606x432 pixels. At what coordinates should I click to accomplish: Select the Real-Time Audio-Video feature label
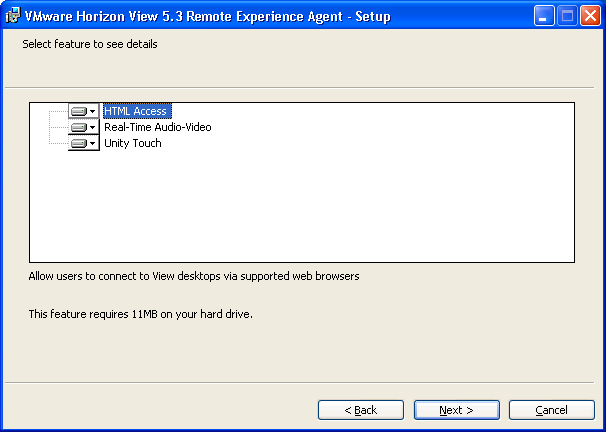pyautogui.click(x=158, y=127)
